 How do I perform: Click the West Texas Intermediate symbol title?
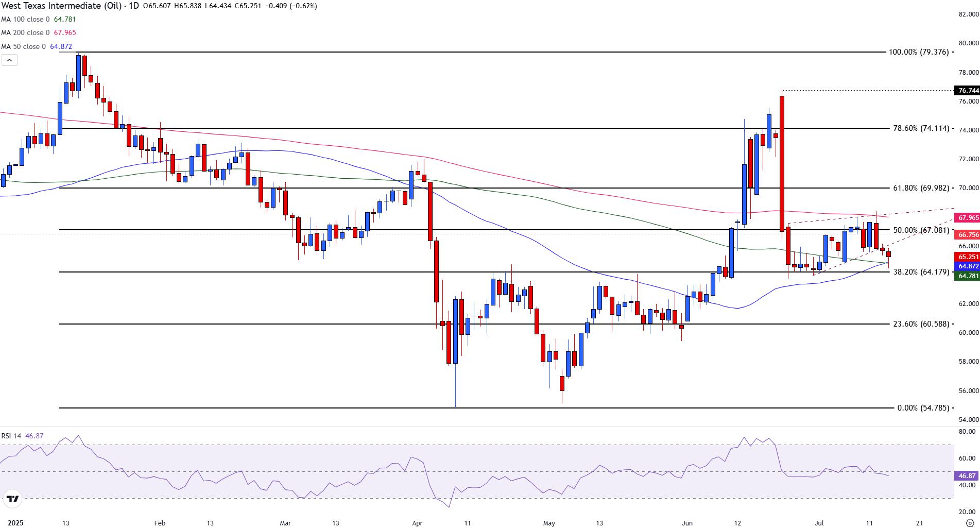click(61, 6)
